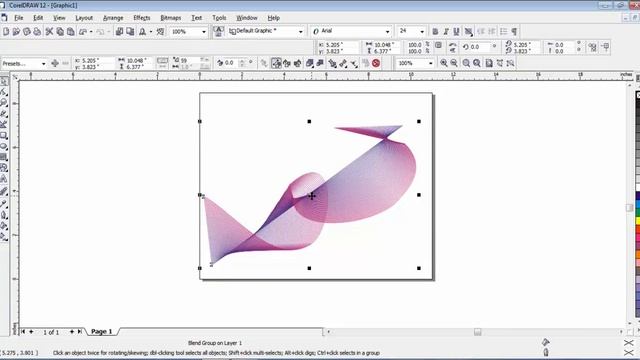Click the Undo arrow icon

point(83,31)
